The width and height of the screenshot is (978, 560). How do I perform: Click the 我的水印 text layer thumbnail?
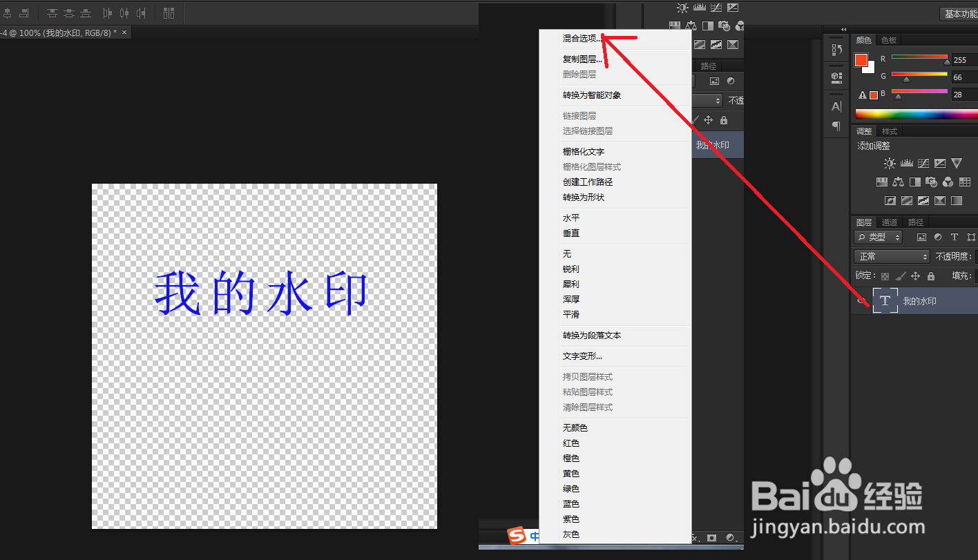pos(885,301)
